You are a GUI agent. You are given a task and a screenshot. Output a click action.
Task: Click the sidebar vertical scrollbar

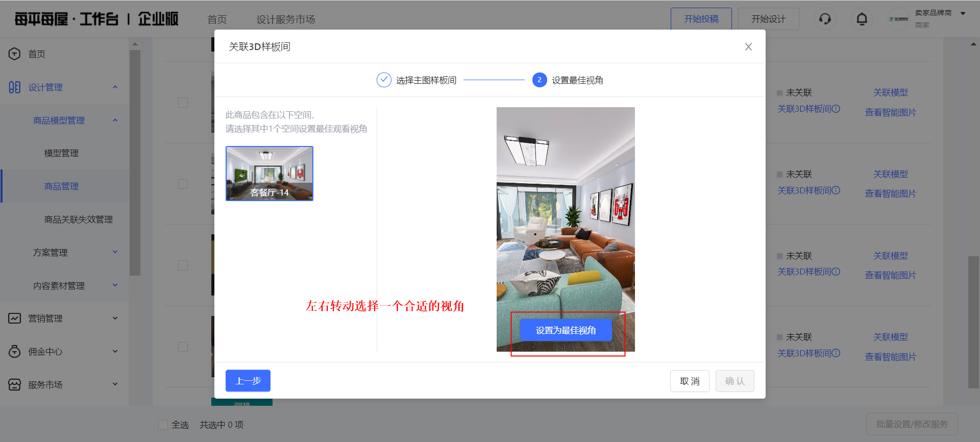(135, 163)
